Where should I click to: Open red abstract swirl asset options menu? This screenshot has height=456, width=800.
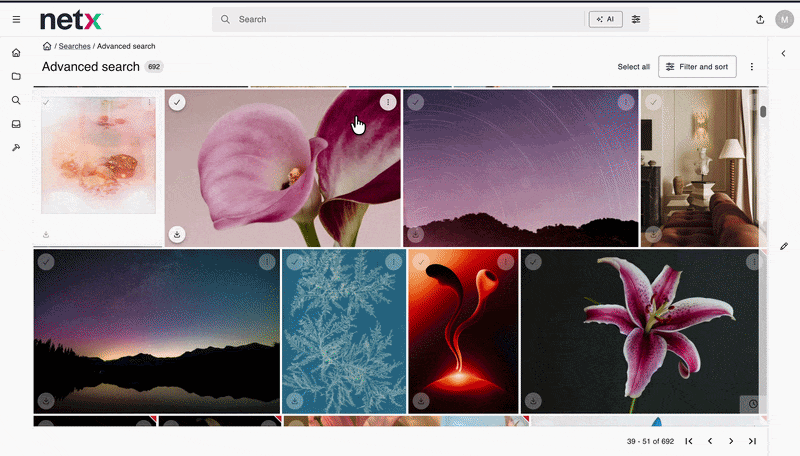[506, 262]
